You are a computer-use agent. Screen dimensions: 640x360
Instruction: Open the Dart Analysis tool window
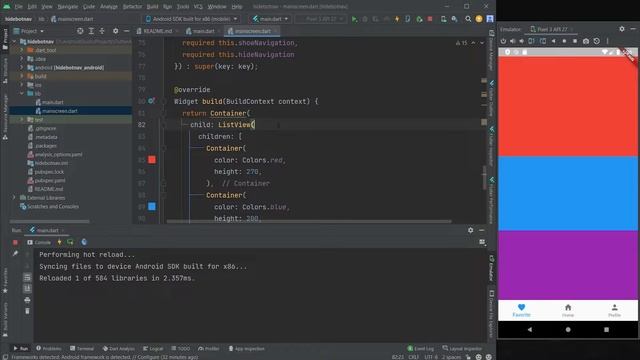coord(118,349)
